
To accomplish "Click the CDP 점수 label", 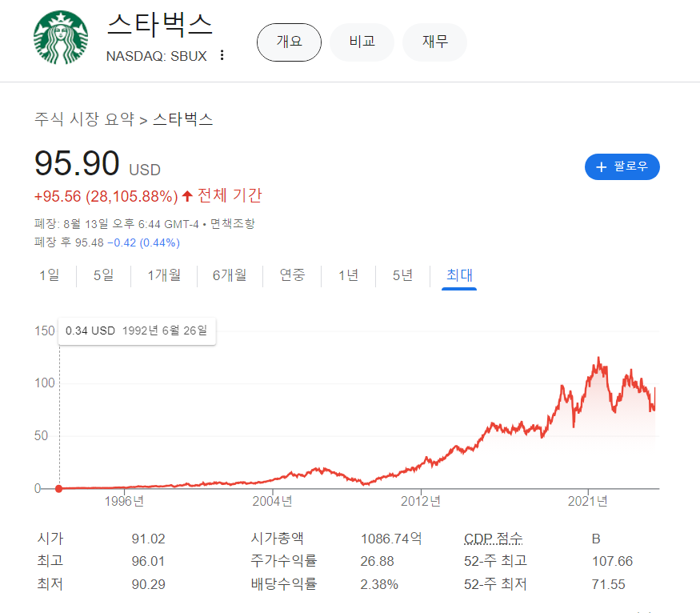I will [494, 539].
